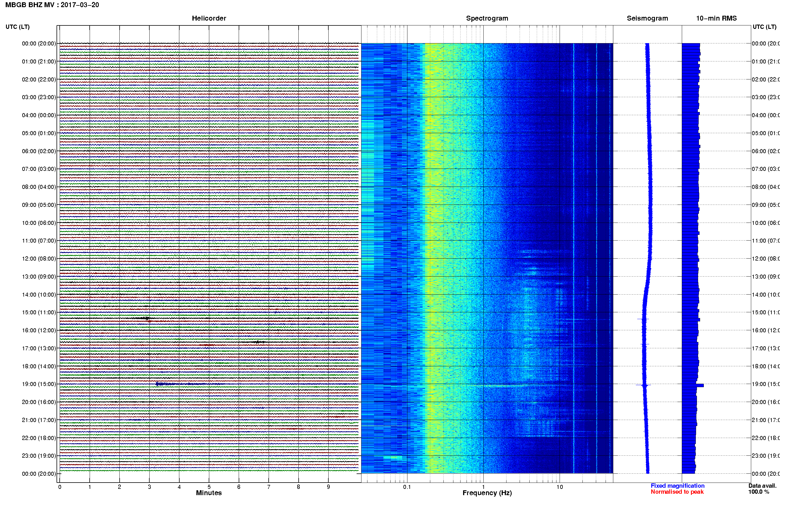Click the 8 tick on the Minutes axis
Image resolution: width=812 pixels, height=508 pixels.
point(298,487)
